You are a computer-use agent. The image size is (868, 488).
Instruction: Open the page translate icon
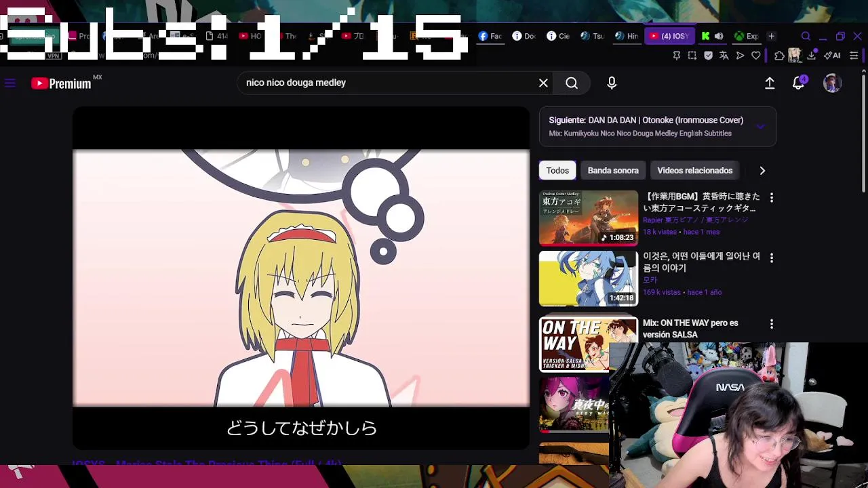tap(724, 56)
